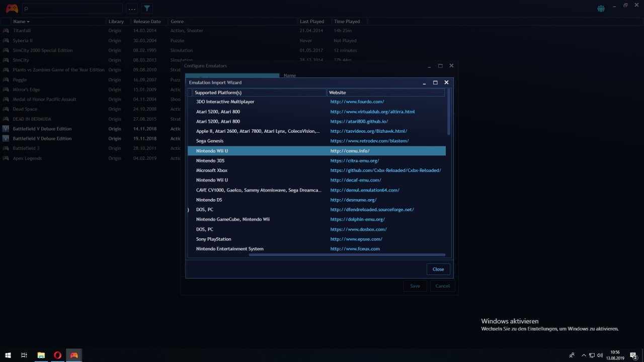Select Medal of Honor Pacific Assault game
The width and height of the screenshot is (644, 362).
pos(45,100)
